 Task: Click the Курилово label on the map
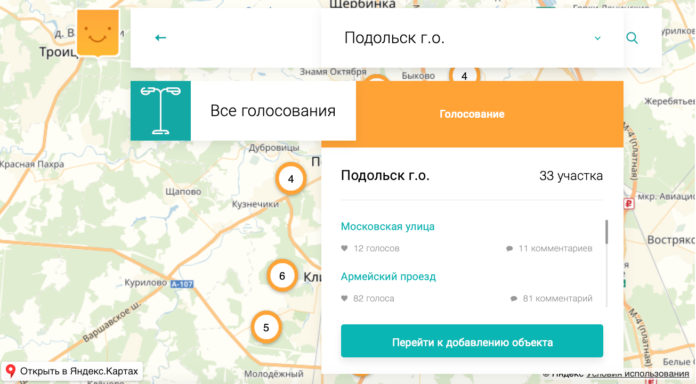[146, 282]
